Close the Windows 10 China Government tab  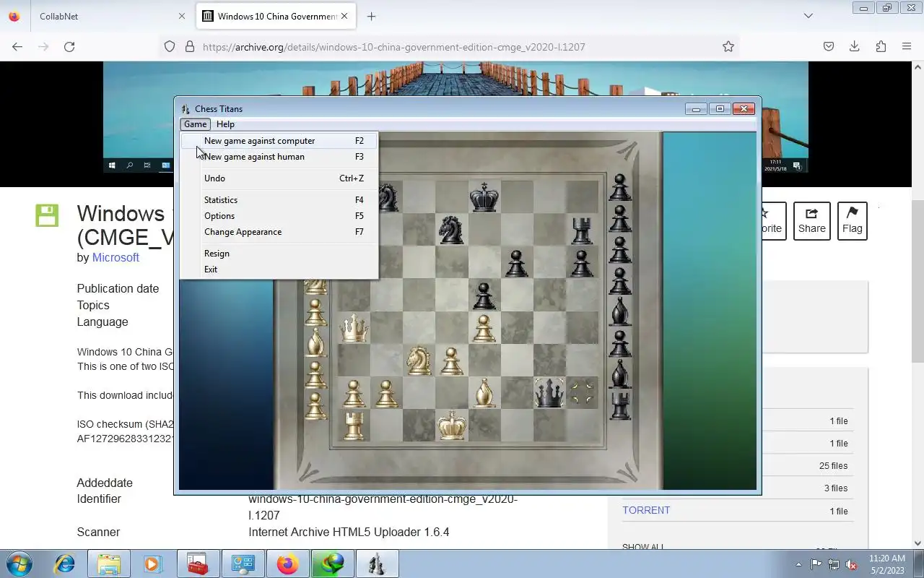[344, 16]
